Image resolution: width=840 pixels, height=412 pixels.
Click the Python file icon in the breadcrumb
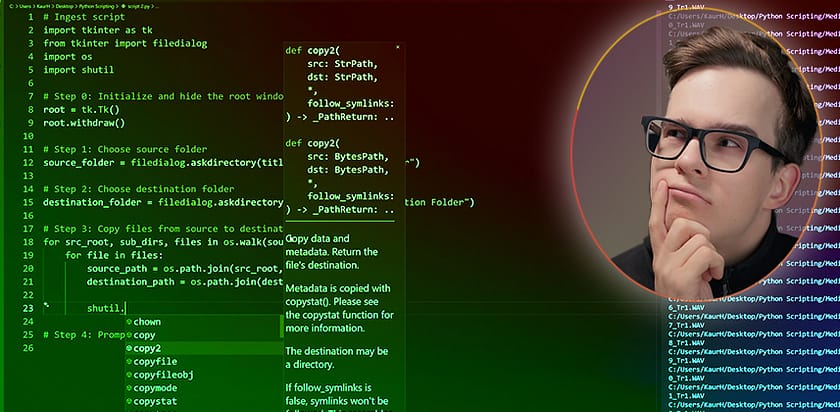(x=123, y=6)
